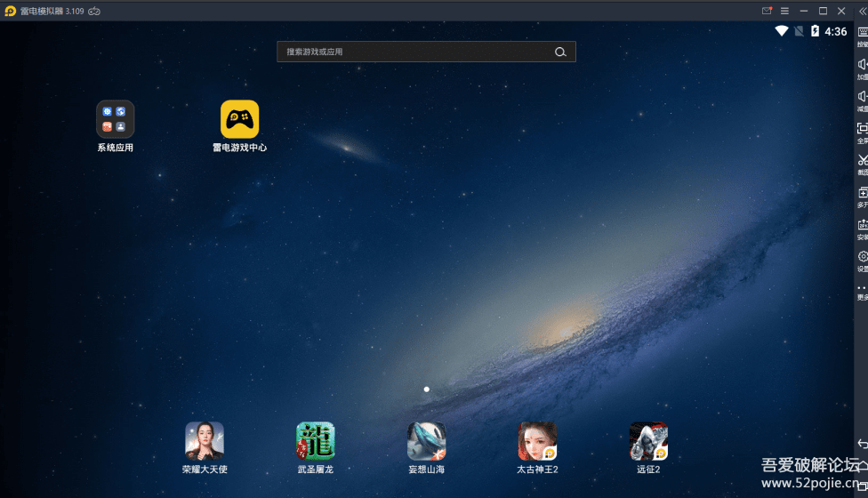
Task: Open the 荣耀大天使 game
Action: [x=205, y=440]
